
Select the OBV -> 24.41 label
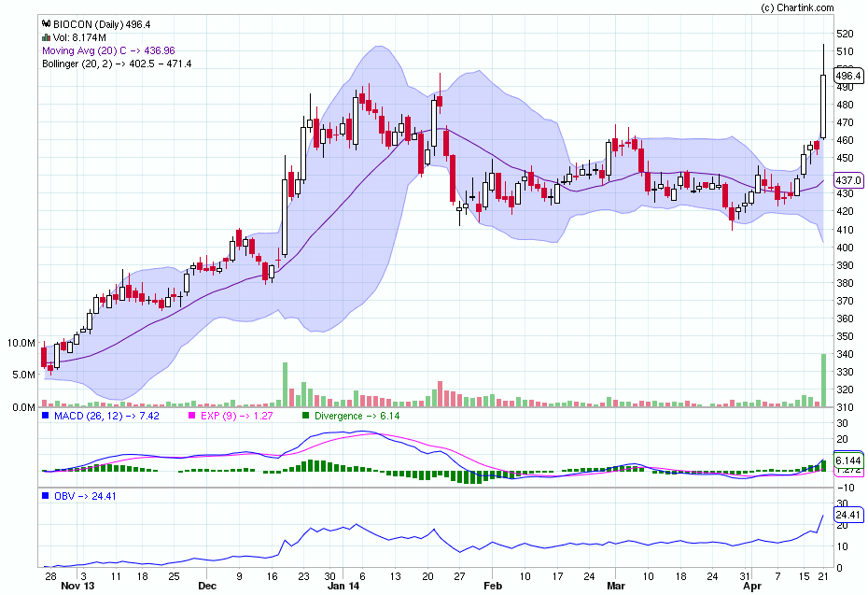tap(85, 496)
